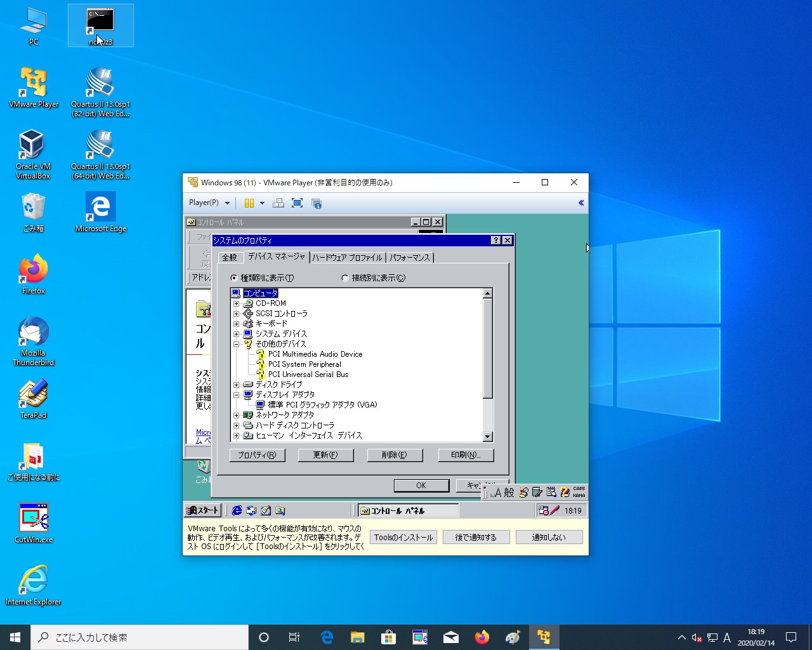Select 種類別に表示 radio button
The height and width of the screenshot is (650, 812).
point(234,278)
